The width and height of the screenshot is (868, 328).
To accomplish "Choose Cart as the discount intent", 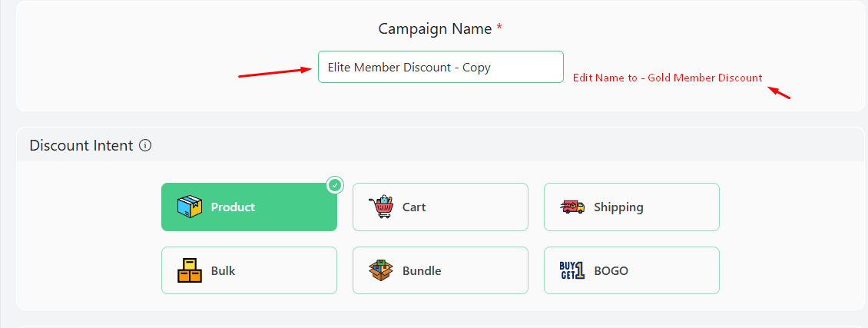I will pos(440,207).
